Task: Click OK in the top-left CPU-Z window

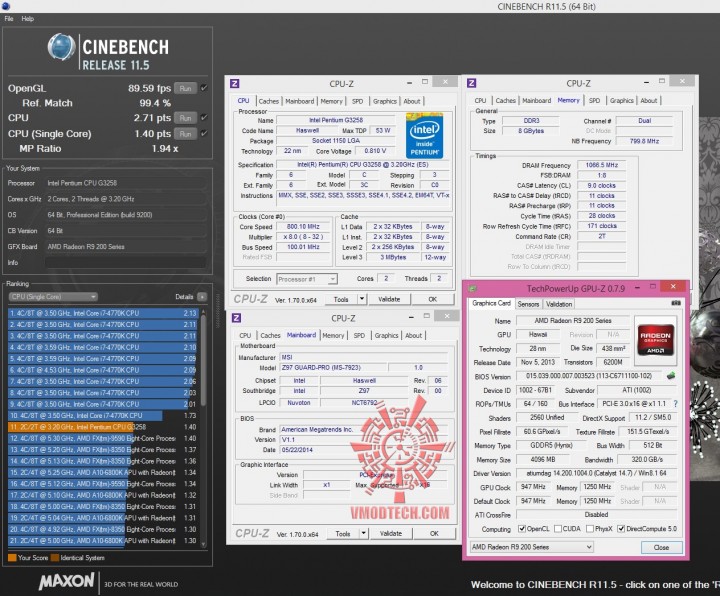Action: point(433,299)
